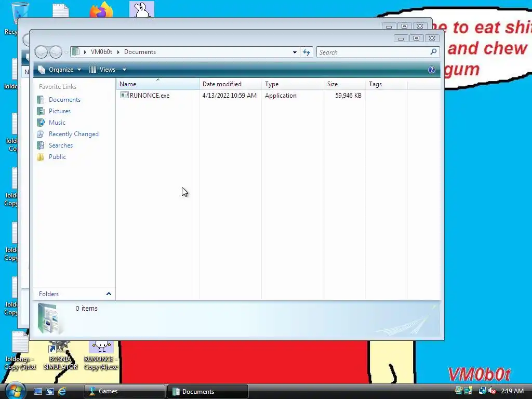The image size is (532, 399).
Task: Click the network tray icon
Action: point(482,391)
